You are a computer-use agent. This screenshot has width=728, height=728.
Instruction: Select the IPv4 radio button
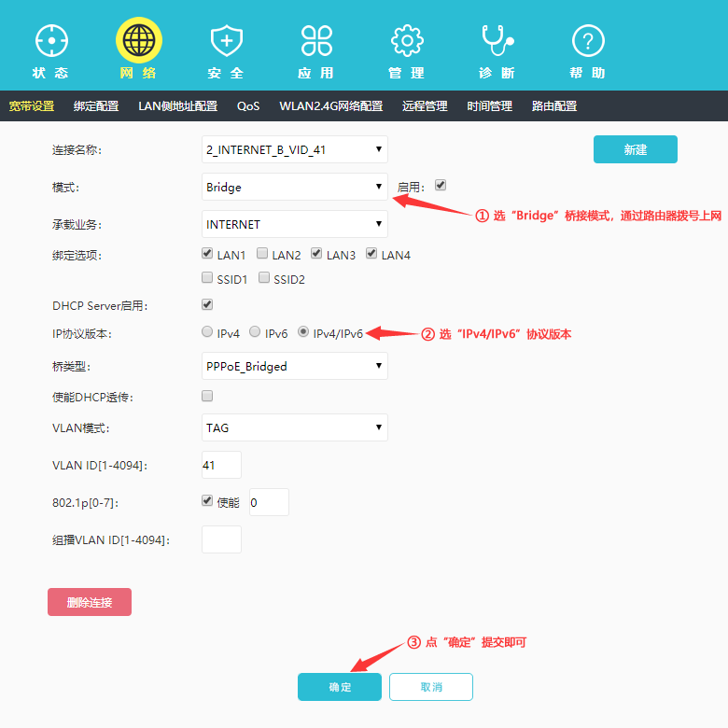tap(207, 331)
